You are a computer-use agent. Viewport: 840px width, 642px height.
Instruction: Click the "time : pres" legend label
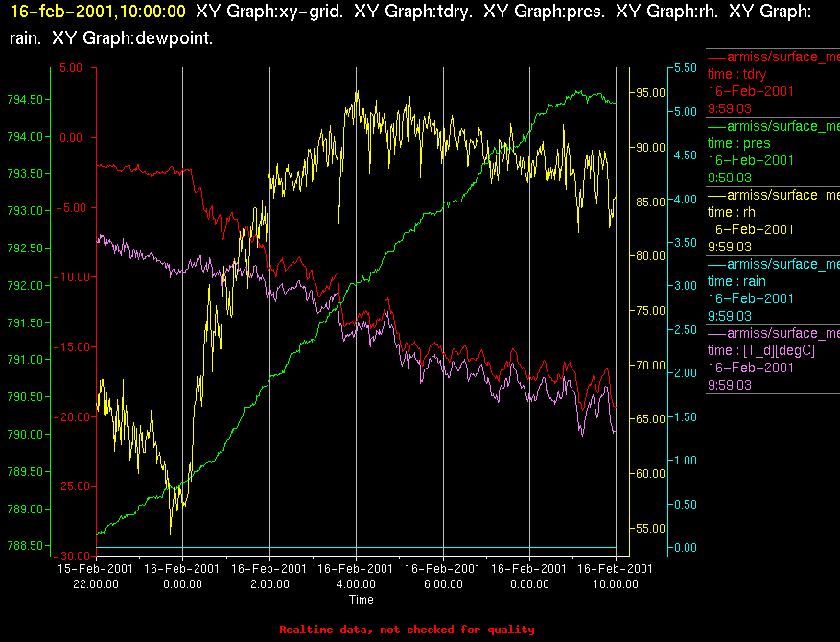[738, 143]
